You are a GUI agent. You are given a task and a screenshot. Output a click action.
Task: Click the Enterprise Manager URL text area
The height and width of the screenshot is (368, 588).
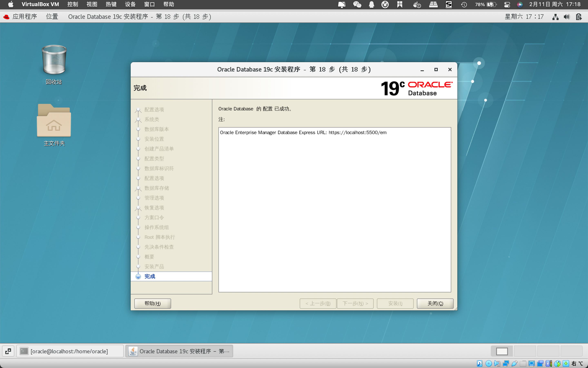pos(335,210)
